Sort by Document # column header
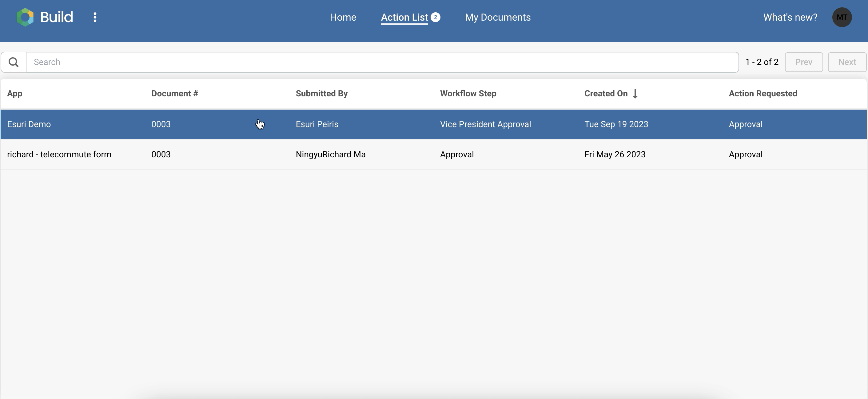 [174, 93]
